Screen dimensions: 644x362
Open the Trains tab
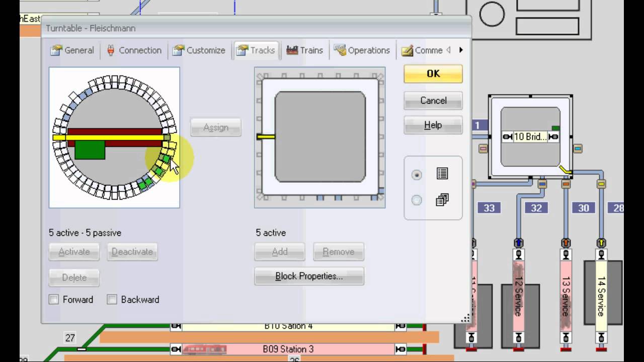(304, 50)
